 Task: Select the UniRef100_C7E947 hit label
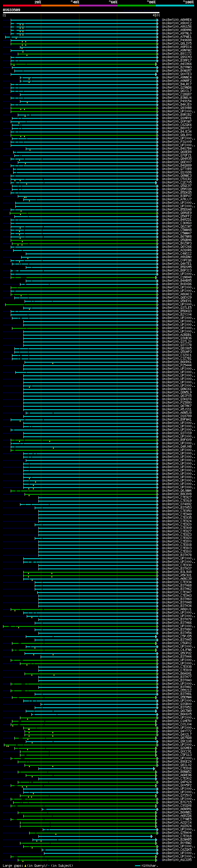pos(176,592)
